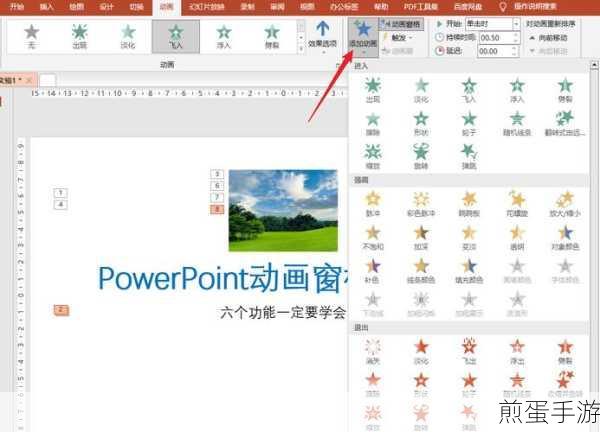
Task: Select 陀螺旋 (Spin) emphasis effect
Action: click(517, 204)
